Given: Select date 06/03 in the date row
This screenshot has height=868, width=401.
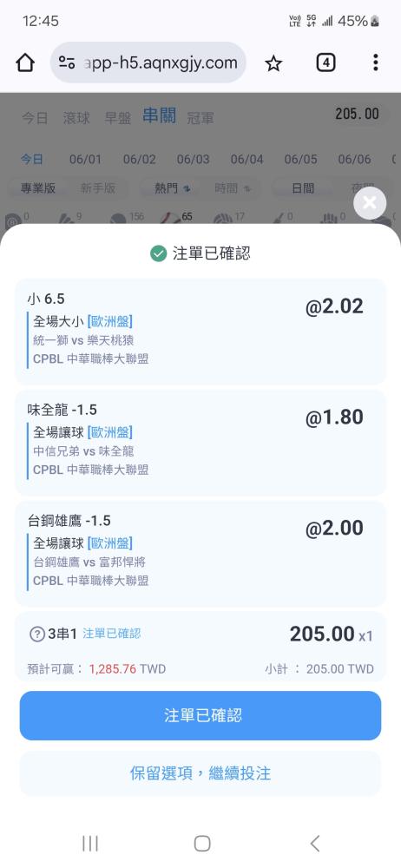Looking at the screenshot, I should 194,160.
